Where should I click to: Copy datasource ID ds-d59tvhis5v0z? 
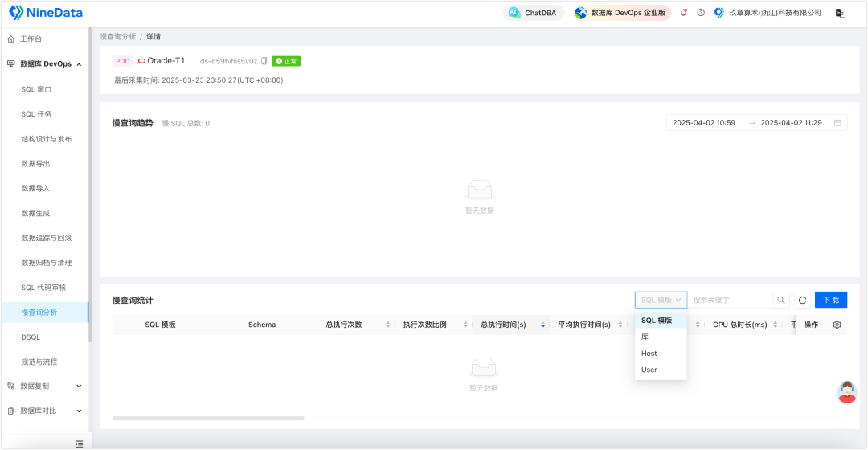[x=264, y=61]
